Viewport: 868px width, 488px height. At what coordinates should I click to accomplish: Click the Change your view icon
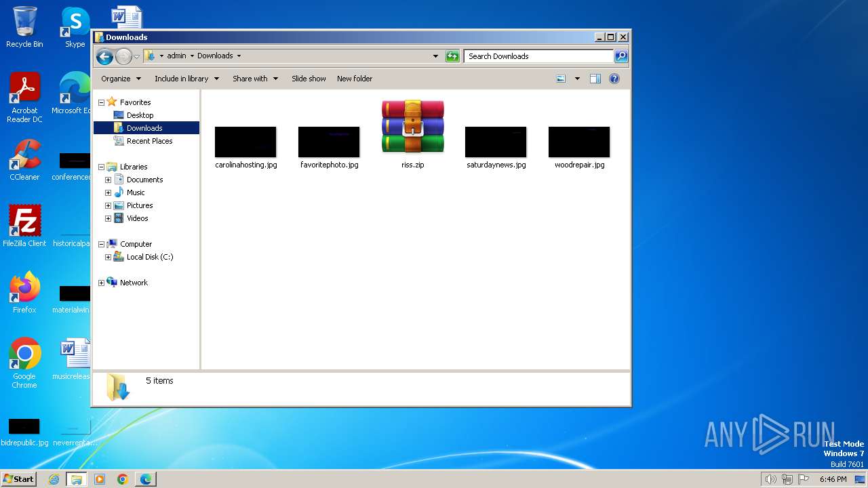tap(561, 79)
